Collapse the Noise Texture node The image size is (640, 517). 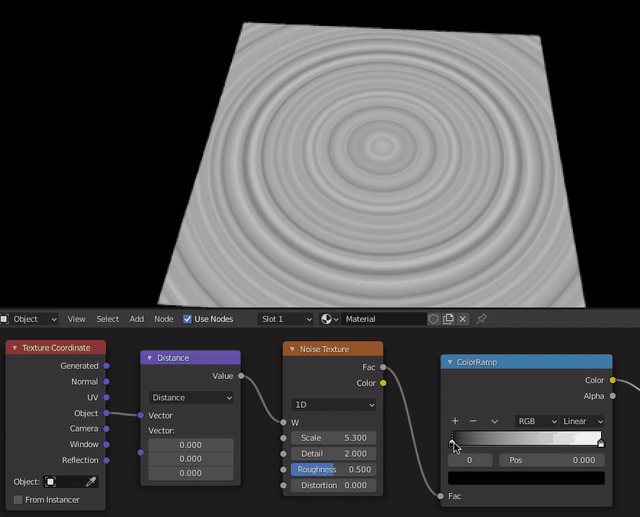click(x=292, y=349)
